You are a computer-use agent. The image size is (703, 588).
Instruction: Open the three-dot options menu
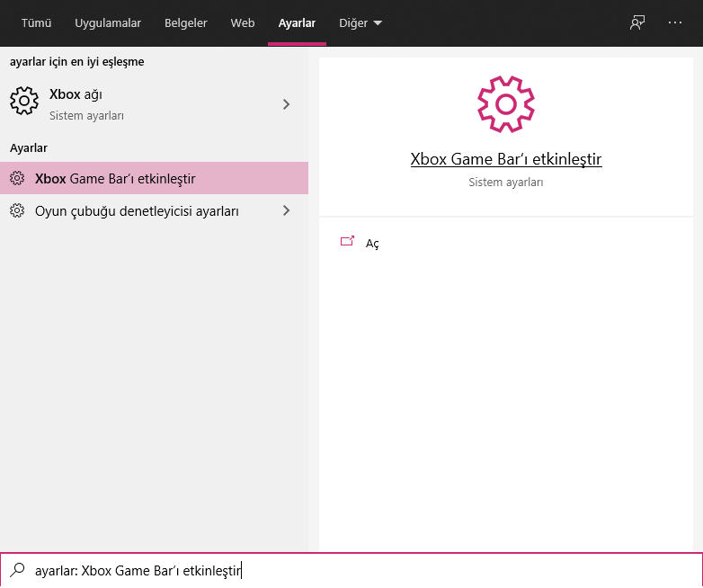pyautogui.click(x=675, y=23)
